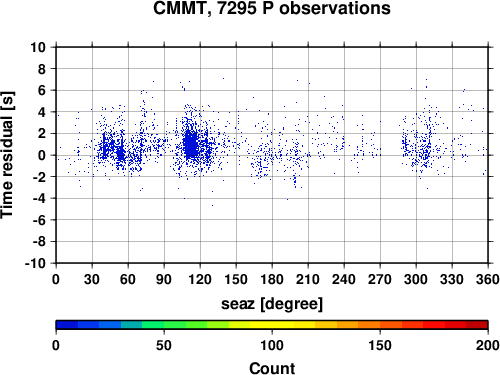Click y-axis tick label '-10'

point(35,263)
